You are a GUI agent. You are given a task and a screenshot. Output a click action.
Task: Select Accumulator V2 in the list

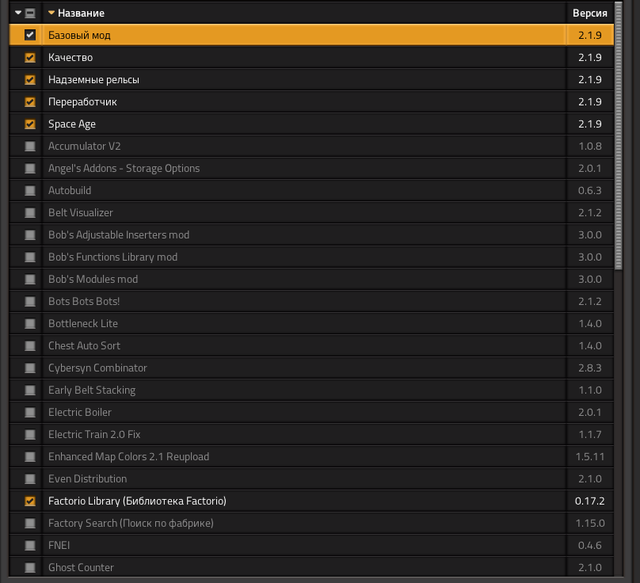point(84,146)
